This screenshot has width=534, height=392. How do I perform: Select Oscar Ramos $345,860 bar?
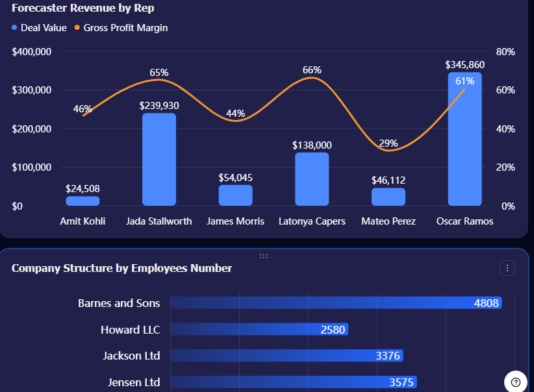(x=464, y=139)
